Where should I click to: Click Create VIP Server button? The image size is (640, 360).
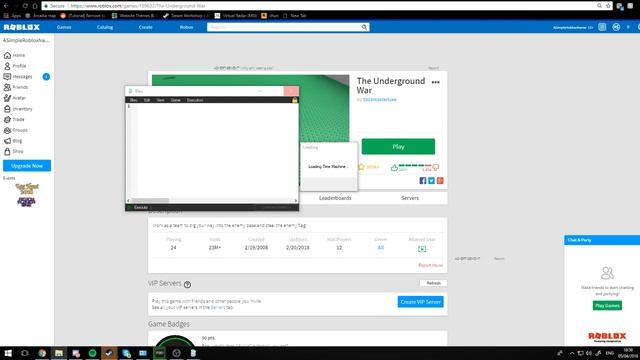coord(420,302)
